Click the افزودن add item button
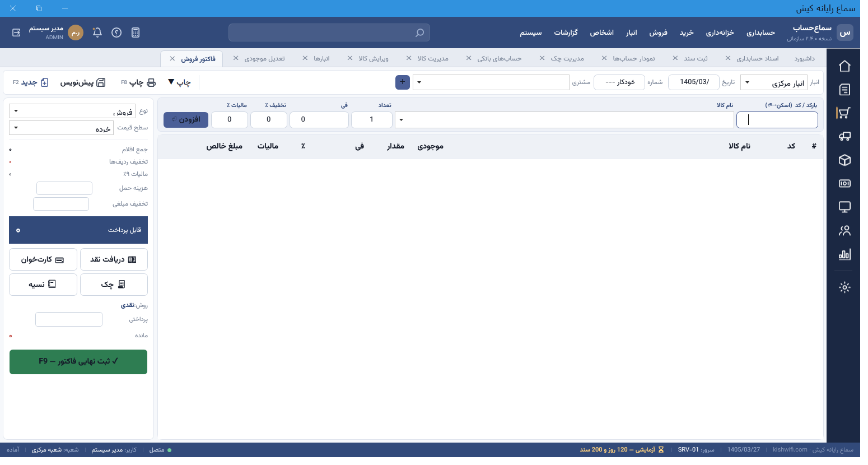This screenshot has width=868, height=465. (x=186, y=119)
